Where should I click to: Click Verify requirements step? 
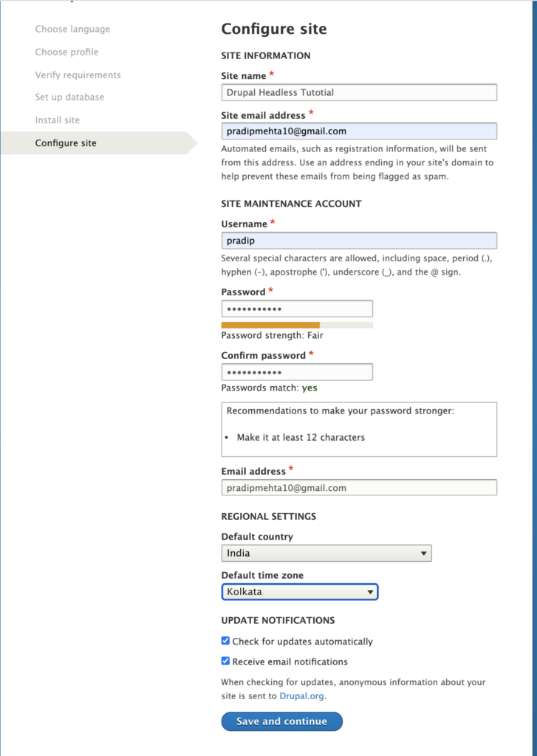78,75
